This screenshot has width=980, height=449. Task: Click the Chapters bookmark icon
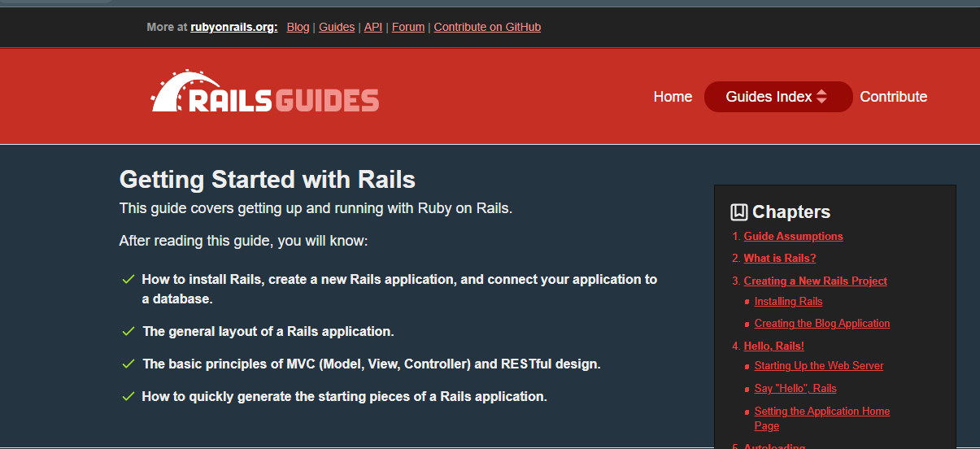(x=738, y=212)
